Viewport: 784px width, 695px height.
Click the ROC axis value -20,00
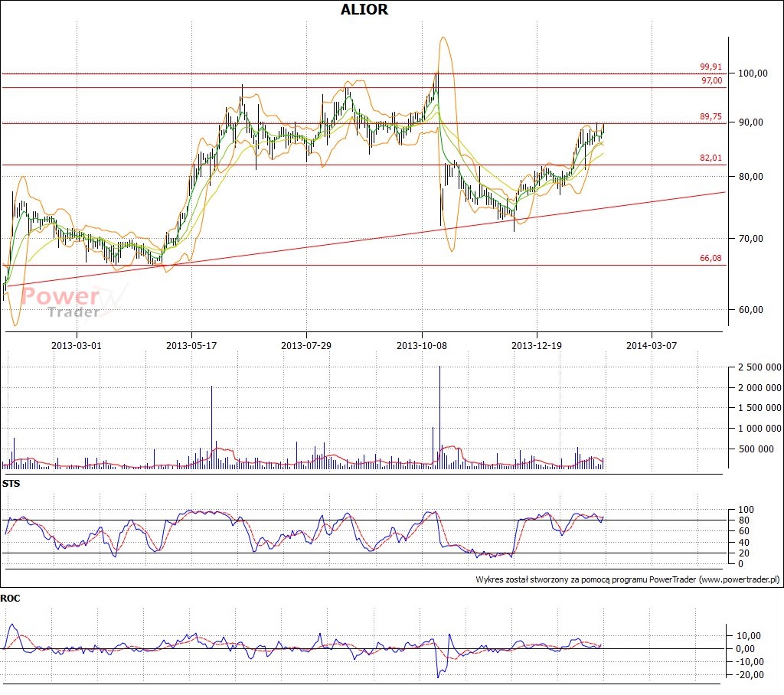pyautogui.click(x=750, y=674)
